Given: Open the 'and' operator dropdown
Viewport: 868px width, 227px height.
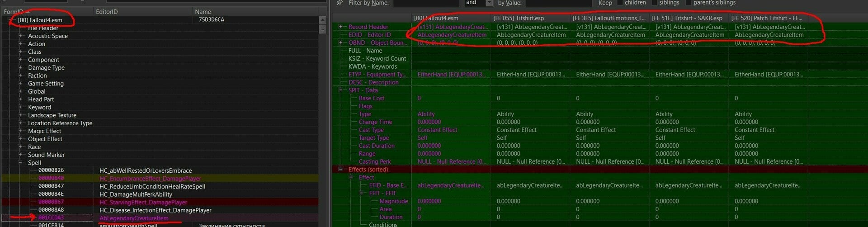Looking at the screenshot, I should tap(489, 3).
